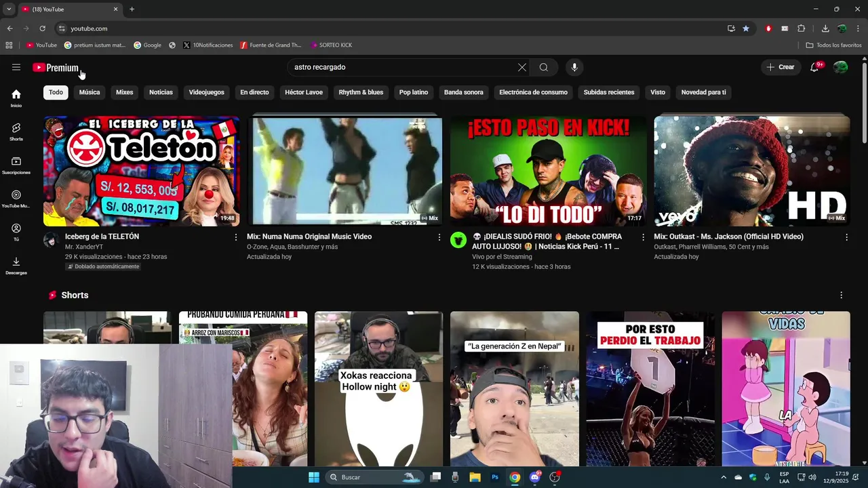Bookmark this page with the star

[746, 28]
